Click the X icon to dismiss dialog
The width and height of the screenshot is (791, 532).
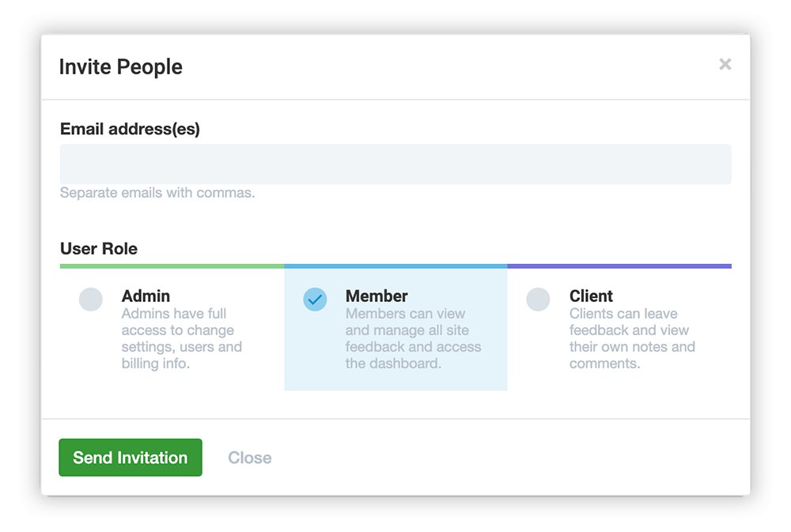pyautogui.click(x=725, y=65)
